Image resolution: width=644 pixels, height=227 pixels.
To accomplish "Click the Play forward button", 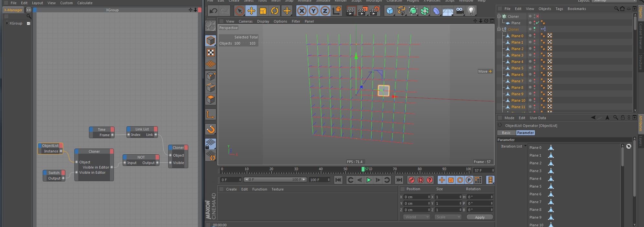I will (369, 180).
